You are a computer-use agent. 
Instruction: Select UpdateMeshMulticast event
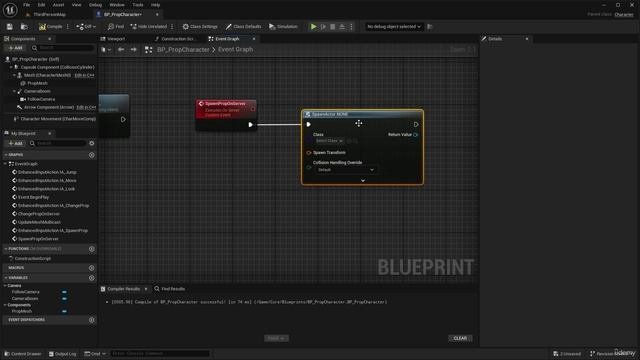pos(39,222)
